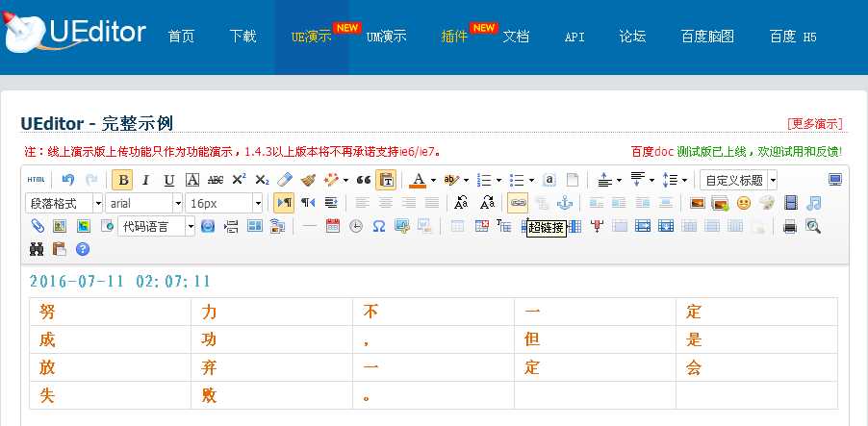Open fullscreen editor mode

[834, 180]
